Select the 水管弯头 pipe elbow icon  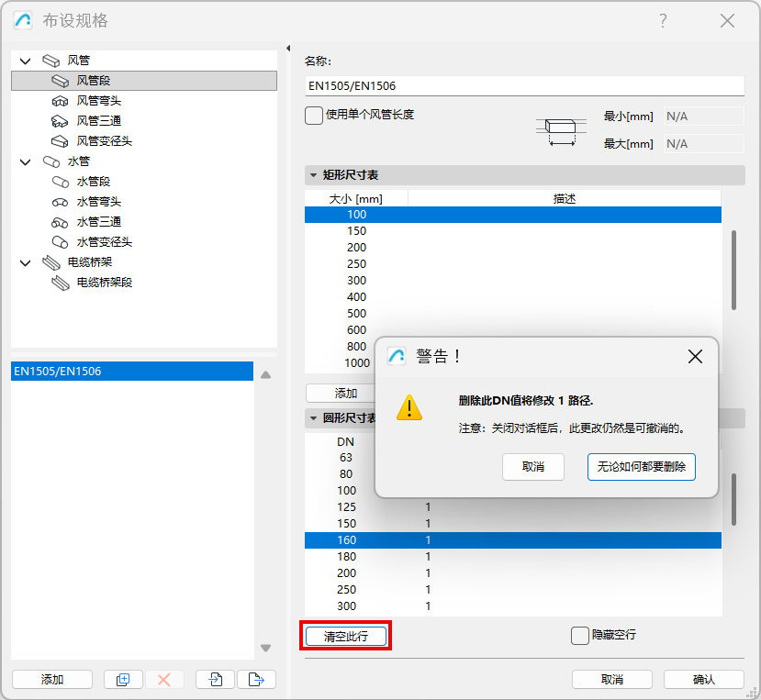(61, 202)
